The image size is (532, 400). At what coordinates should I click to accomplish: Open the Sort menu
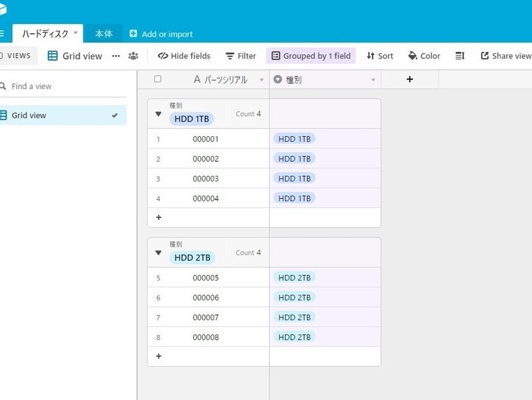click(380, 56)
